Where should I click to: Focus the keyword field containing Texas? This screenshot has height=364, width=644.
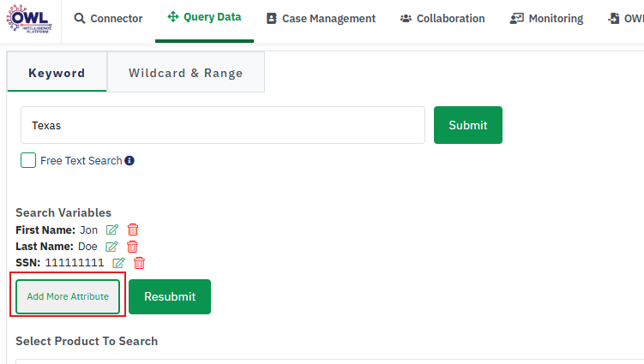tap(223, 125)
